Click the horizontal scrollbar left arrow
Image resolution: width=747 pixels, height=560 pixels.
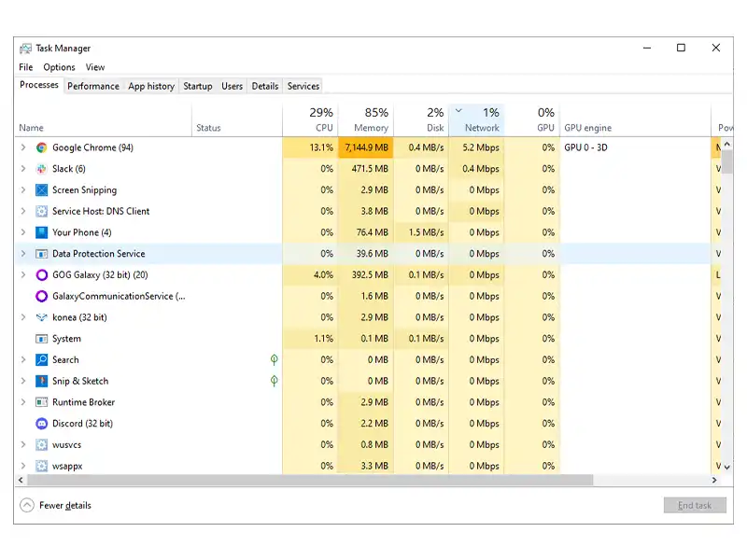pos(21,480)
